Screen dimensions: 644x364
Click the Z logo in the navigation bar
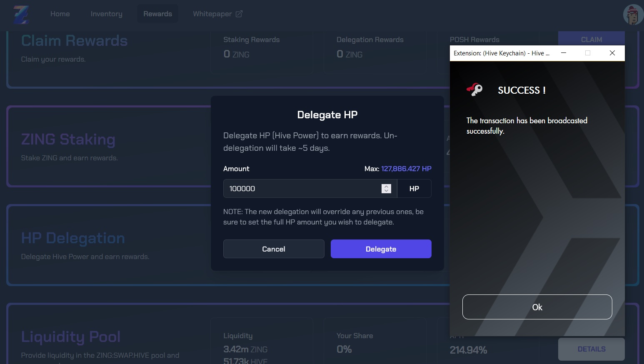(x=21, y=15)
